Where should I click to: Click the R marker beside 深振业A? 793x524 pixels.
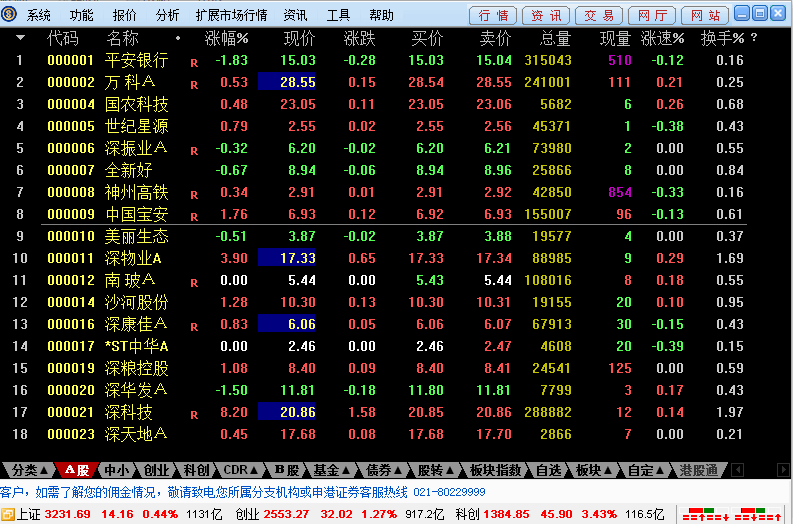194,151
